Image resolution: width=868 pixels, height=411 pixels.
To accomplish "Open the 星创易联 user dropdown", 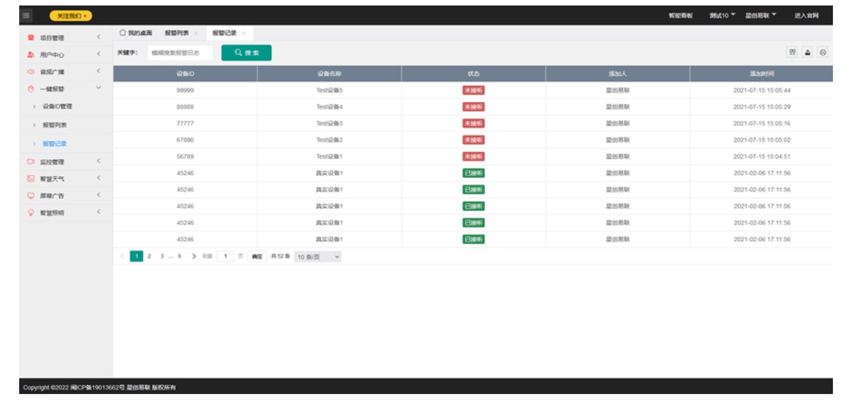I will [760, 15].
